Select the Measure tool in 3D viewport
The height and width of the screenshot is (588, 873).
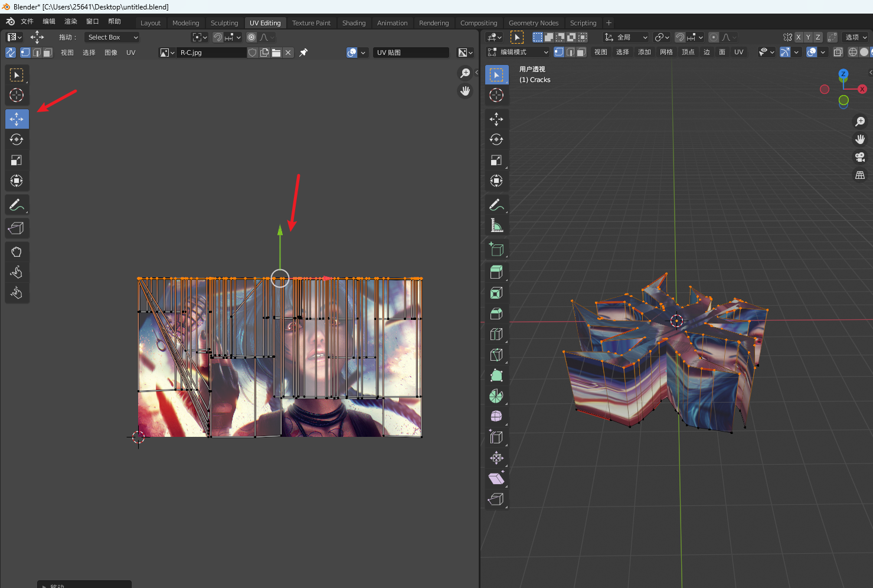[x=496, y=225]
